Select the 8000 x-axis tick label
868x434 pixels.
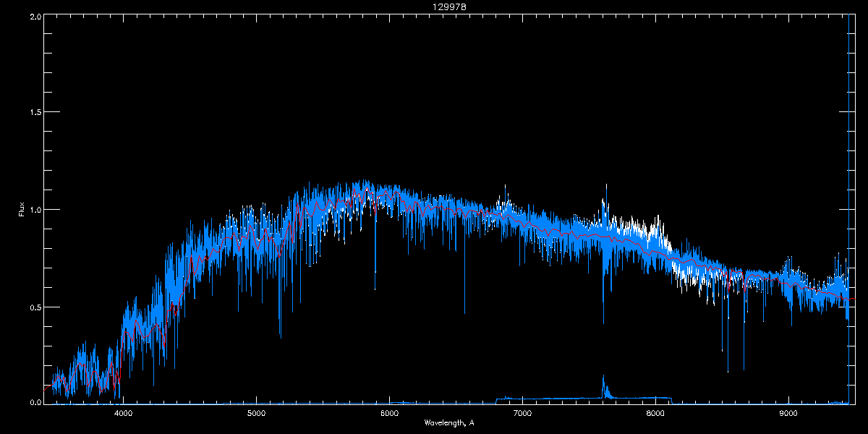pos(655,414)
